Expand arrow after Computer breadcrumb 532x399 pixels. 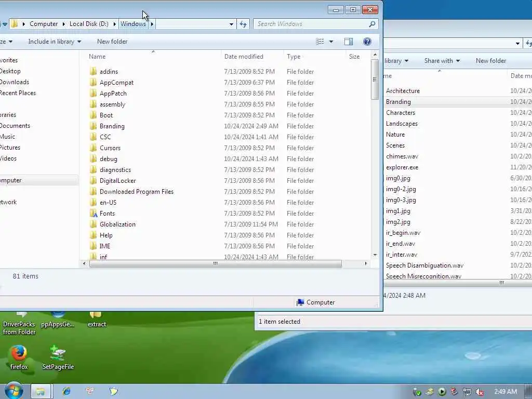pos(63,24)
